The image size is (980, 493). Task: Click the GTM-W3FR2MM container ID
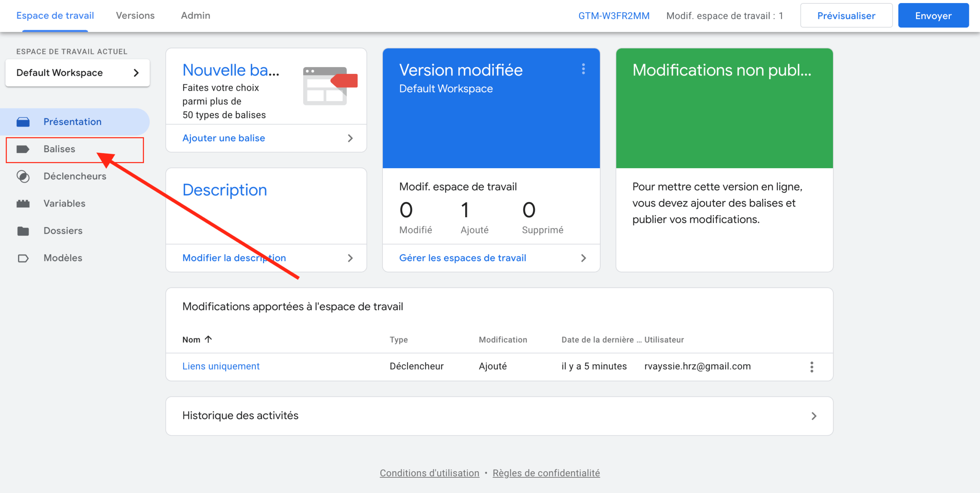(x=614, y=16)
